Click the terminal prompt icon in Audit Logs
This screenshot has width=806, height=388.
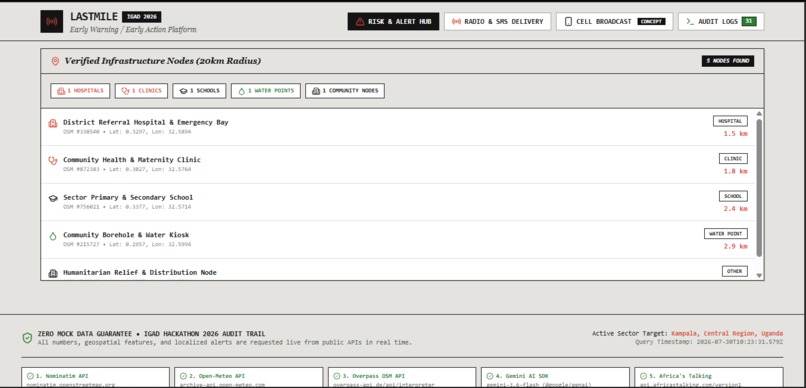tap(690, 22)
